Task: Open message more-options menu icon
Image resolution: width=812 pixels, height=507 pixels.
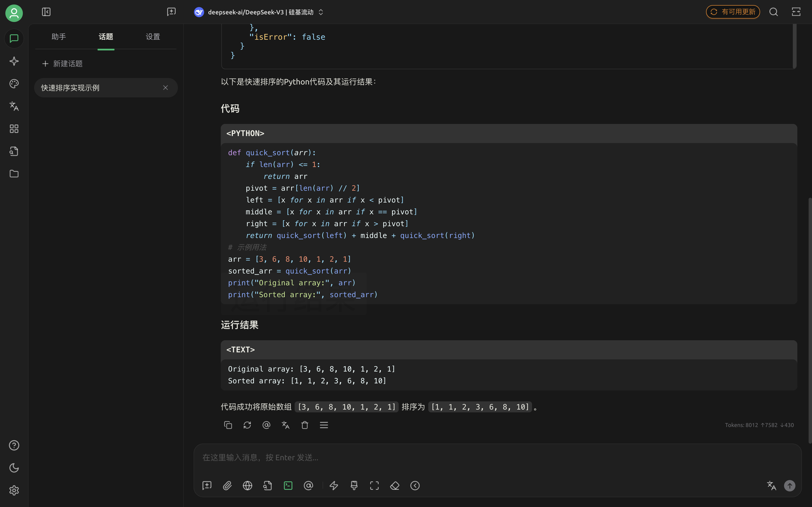Action: (x=323, y=425)
